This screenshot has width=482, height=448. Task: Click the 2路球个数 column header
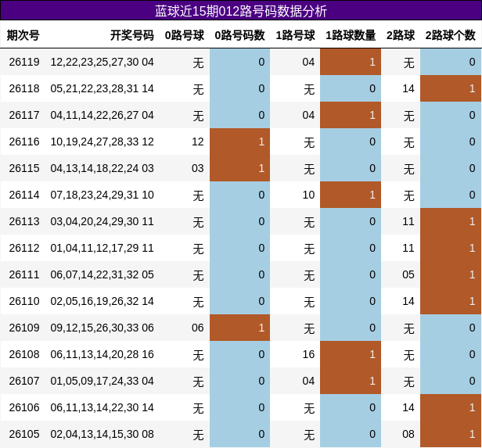(x=451, y=35)
